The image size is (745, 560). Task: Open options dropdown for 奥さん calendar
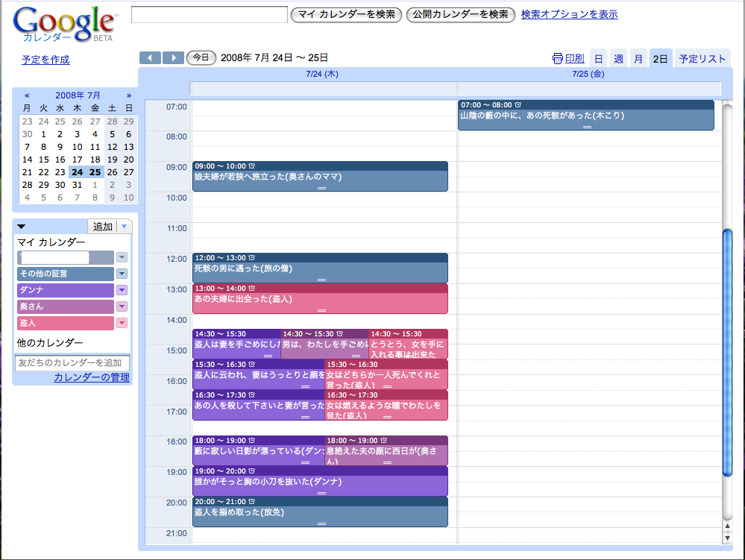click(122, 306)
